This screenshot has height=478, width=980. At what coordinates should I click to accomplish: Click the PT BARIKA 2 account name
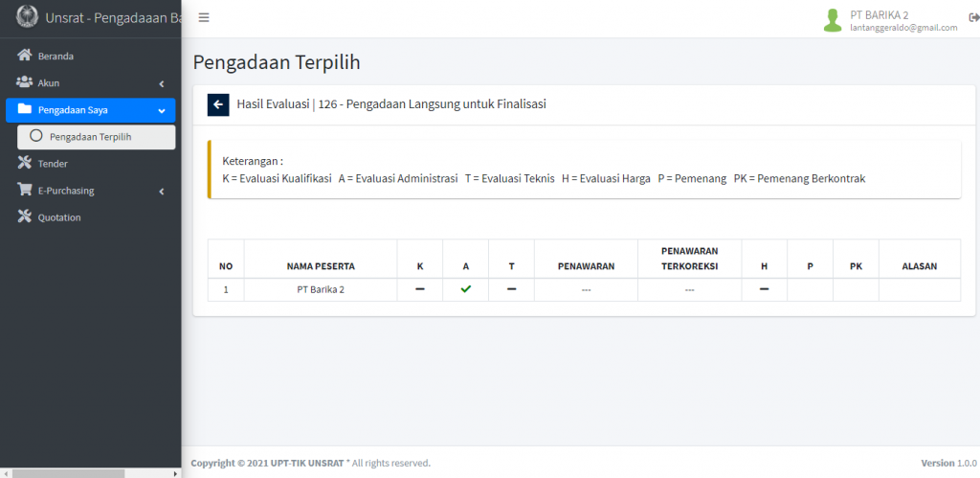(x=879, y=15)
